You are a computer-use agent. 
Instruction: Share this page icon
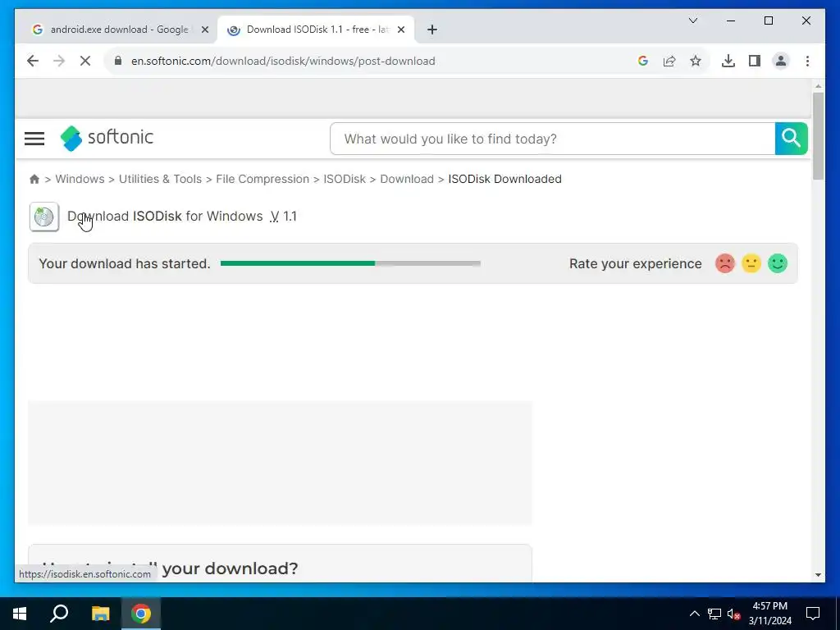(669, 61)
